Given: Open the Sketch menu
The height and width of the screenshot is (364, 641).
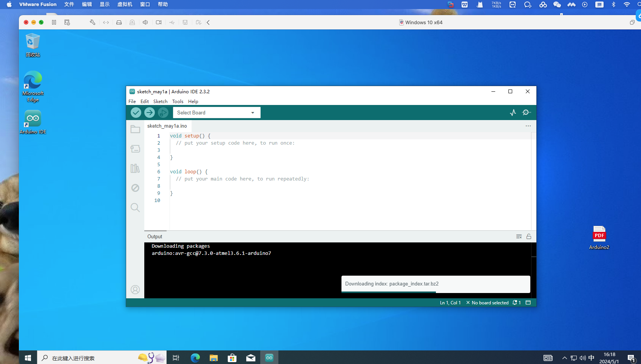Looking at the screenshot, I should 161,102.
